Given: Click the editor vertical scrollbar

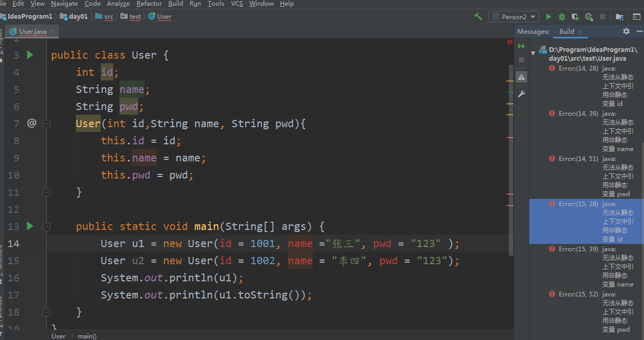Looking at the screenshot, I should (x=512, y=160).
